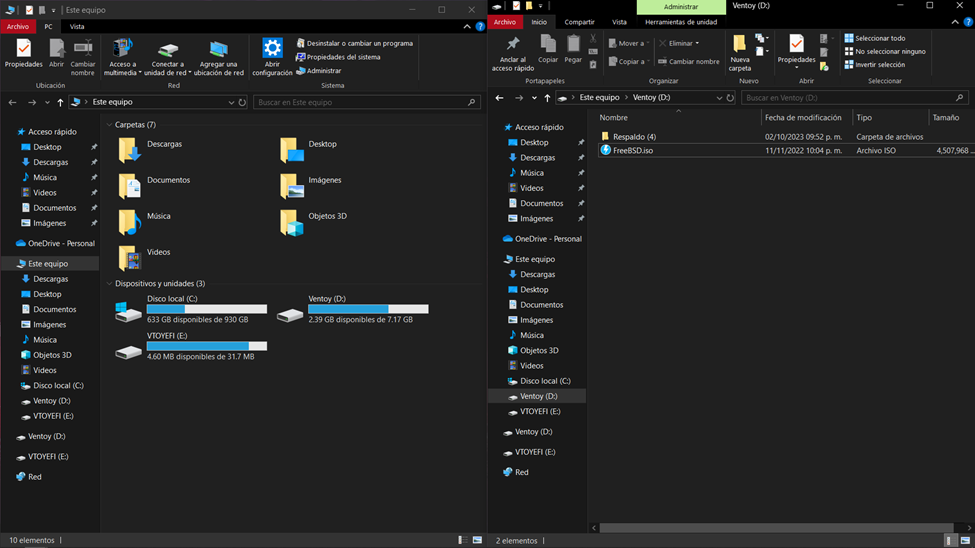Click Anclar al acceso rápido pin icon

(x=513, y=45)
